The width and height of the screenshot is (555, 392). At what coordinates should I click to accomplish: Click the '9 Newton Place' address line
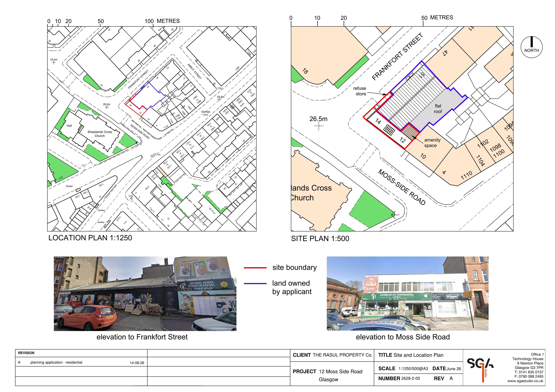coord(530,363)
